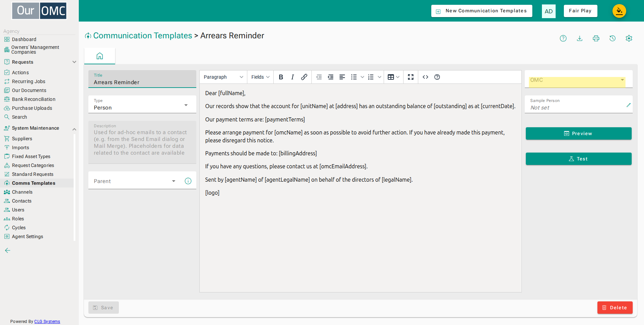Print the Arrears Reminder template
This screenshot has width=644, height=325.
(x=596, y=38)
